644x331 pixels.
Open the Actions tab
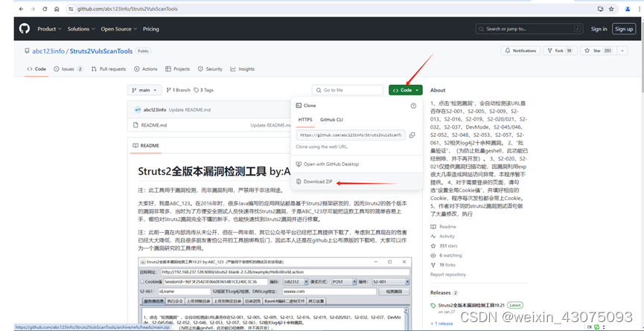tap(146, 69)
